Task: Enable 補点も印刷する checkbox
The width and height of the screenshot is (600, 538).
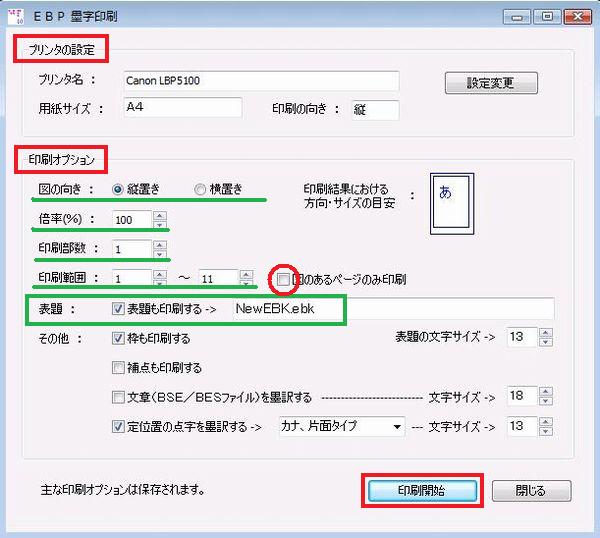Action: coord(119,367)
